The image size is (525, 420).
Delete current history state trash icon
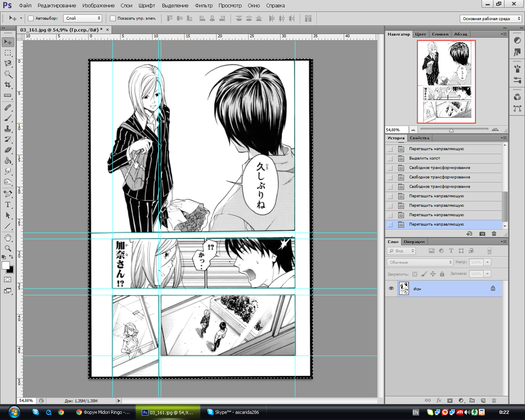click(494, 234)
